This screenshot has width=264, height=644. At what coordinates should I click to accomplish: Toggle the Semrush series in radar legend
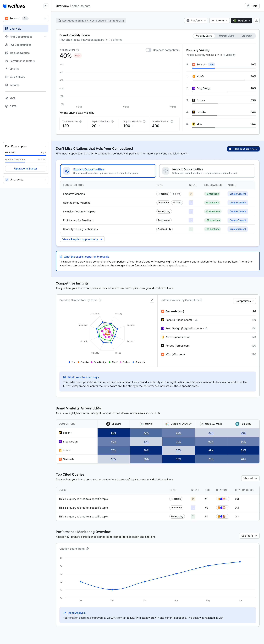(139, 362)
